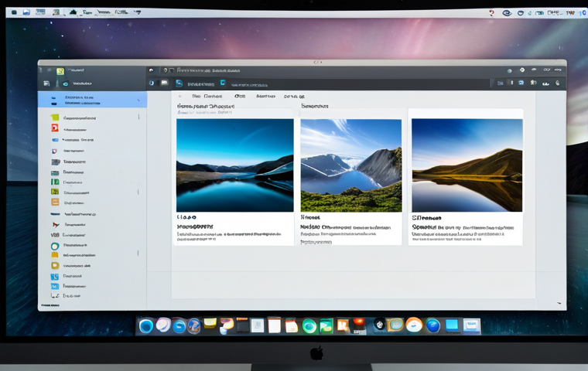Click the red square icon in the sidebar list
Image resolution: width=588 pixels, height=371 pixels.
tap(55, 128)
